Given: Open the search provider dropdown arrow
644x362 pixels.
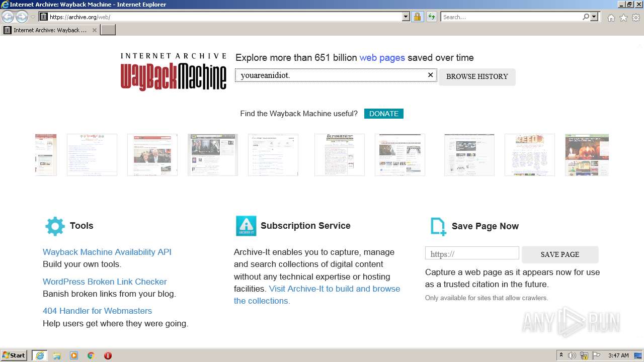Looking at the screenshot, I should click(x=594, y=17).
